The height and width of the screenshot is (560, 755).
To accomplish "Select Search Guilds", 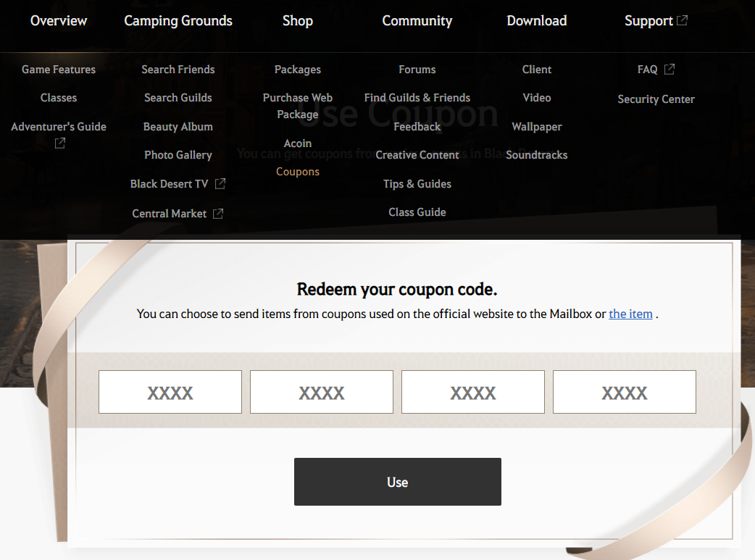I will [178, 98].
